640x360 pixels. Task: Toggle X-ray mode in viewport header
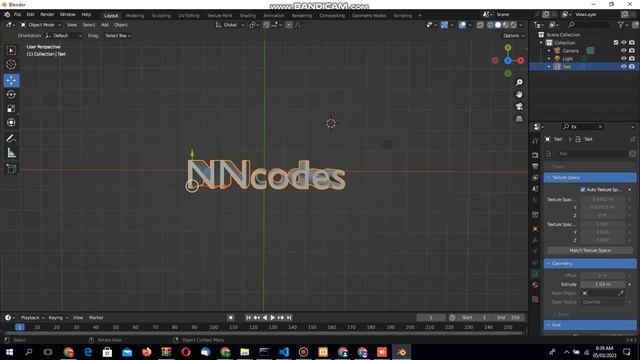point(480,25)
